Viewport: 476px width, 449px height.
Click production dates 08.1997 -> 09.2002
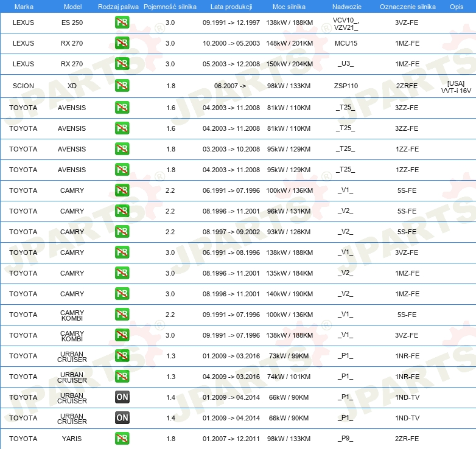click(231, 232)
